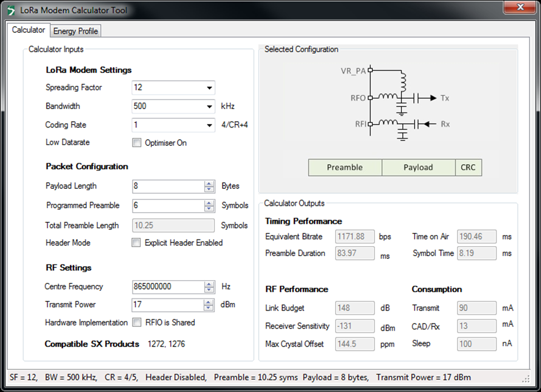The width and height of the screenshot is (541, 392).
Task: Toggle the RFIO is Shared checkbox
Action: pyautogui.click(x=136, y=322)
